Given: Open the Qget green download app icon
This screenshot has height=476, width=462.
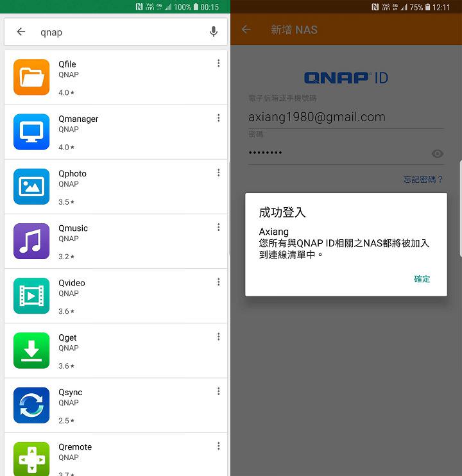Looking at the screenshot, I should [31, 350].
